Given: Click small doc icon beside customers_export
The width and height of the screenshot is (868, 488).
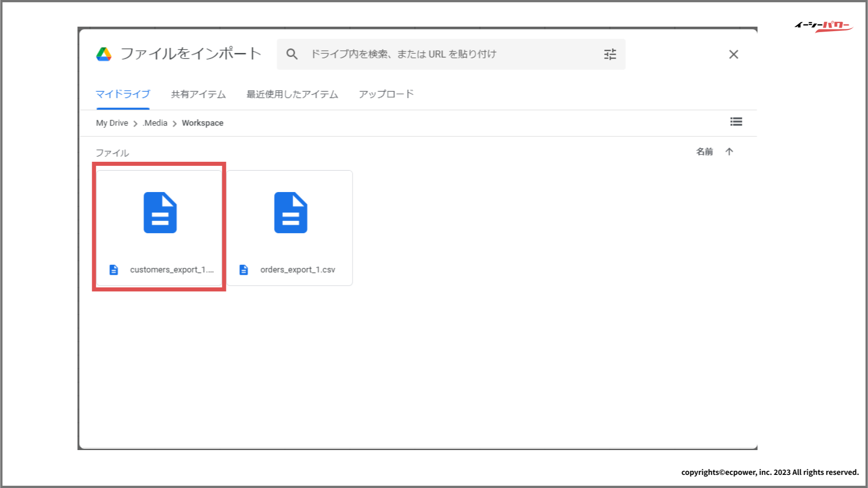Looking at the screenshot, I should pos(114,270).
